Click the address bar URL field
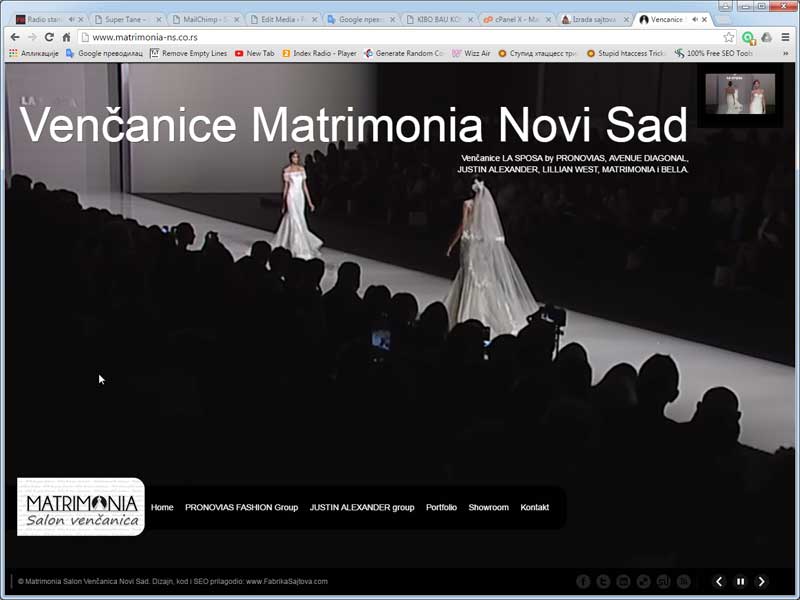Image resolution: width=800 pixels, height=600 pixels. click(401, 37)
